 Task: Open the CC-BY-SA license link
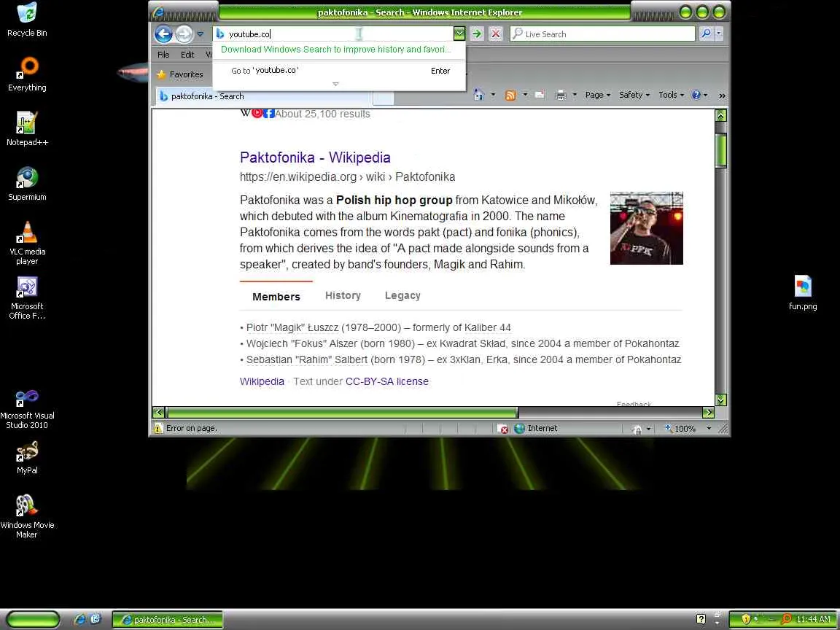pyautogui.click(x=386, y=381)
